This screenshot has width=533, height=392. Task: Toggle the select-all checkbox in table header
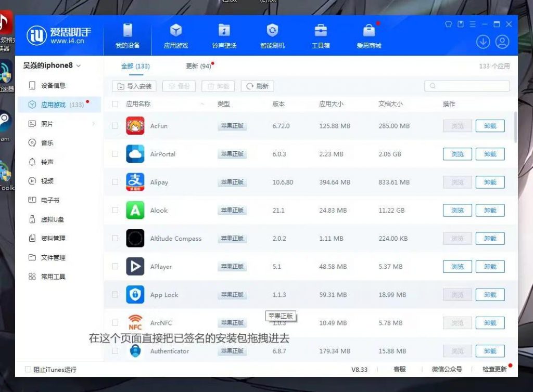pos(115,104)
